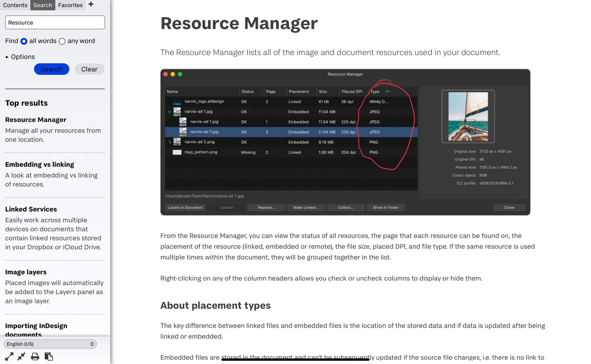This screenshot has height=364, width=591.
Task: Open the Image layers search result
Action: 26,272
